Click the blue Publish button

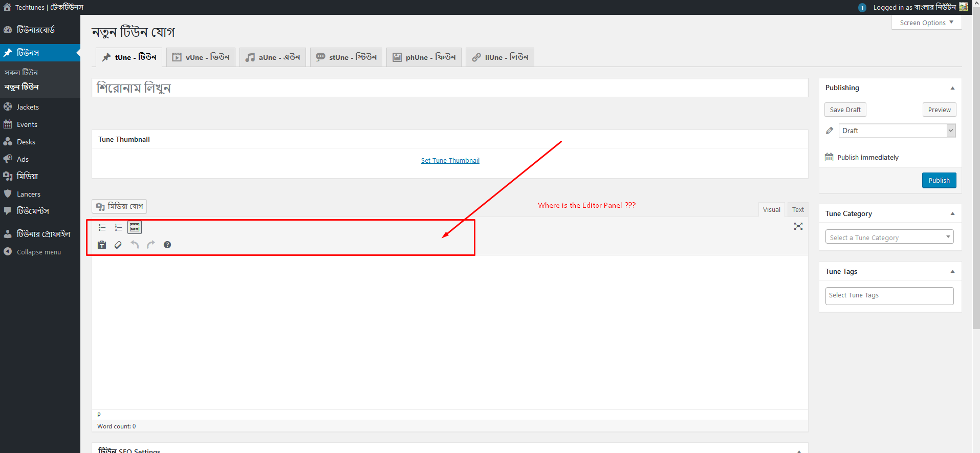point(939,180)
